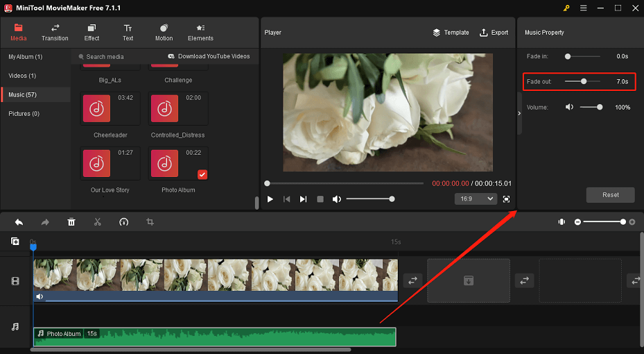Adjust the player volume slider
Image resolution: width=644 pixels, height=354 pixels.
[370, 199]
